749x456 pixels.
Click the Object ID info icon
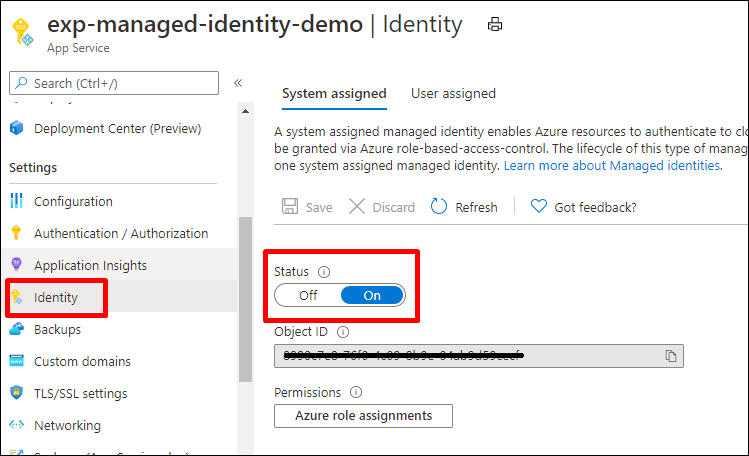click(x=343, y=332)
